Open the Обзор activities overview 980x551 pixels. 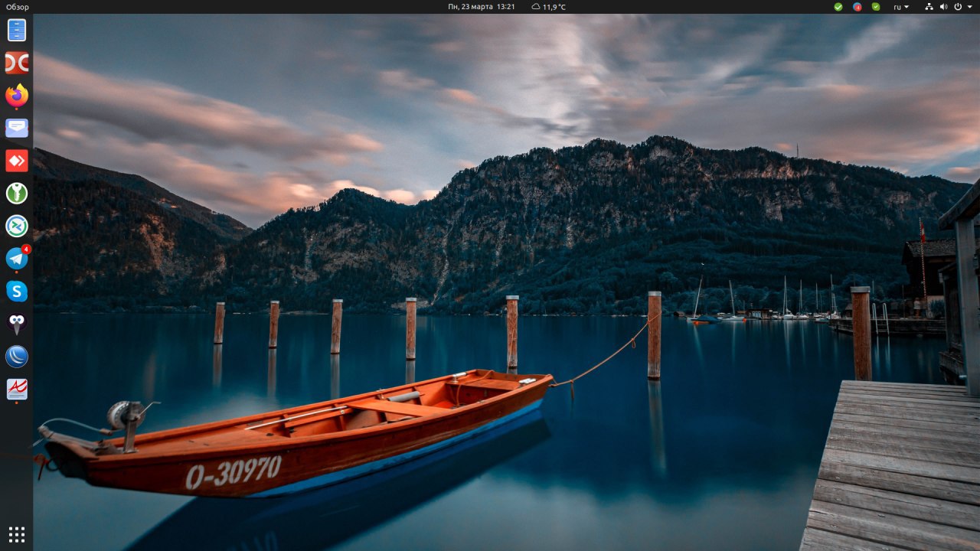click(18, 7)
